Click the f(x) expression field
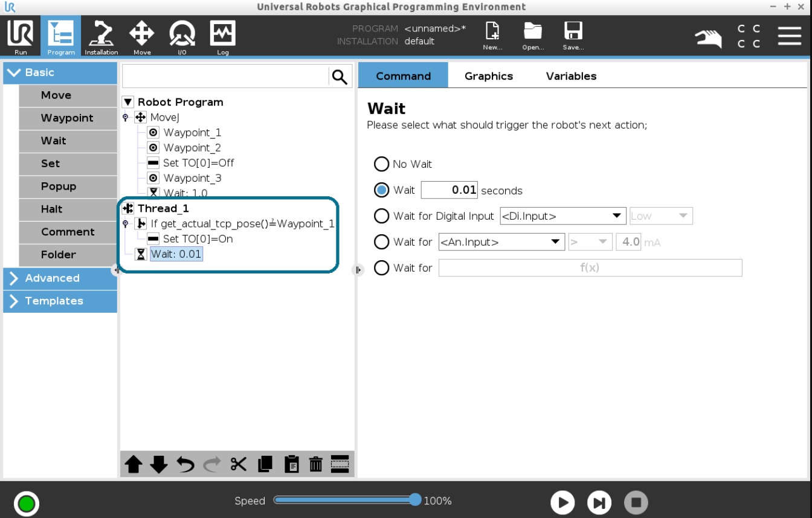Screen dimensions: 812x518 point(590,268)
